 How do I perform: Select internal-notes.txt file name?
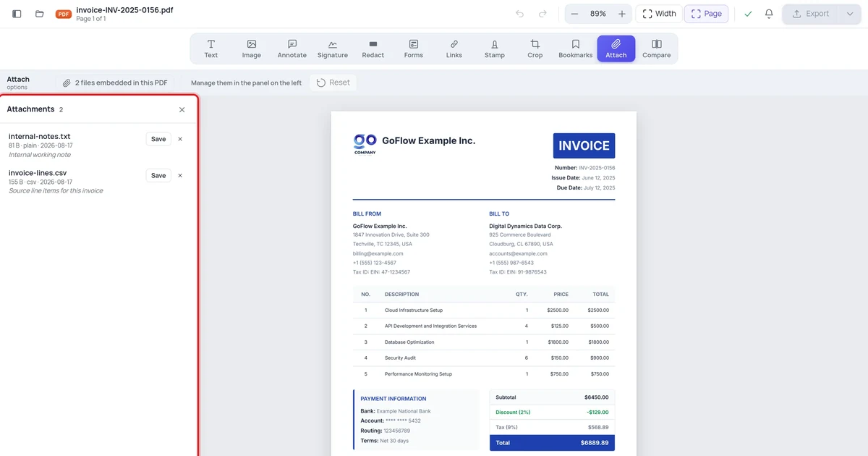click(x=39, y=136)
